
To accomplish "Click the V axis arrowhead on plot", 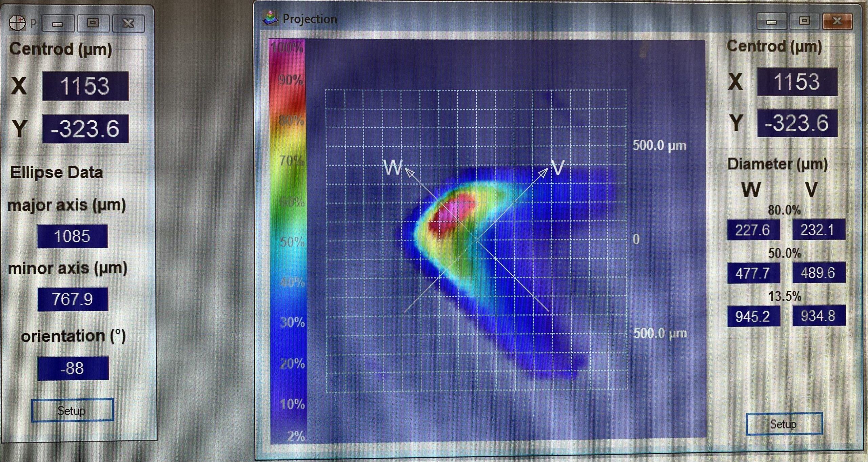I will (x=544, y=172).
